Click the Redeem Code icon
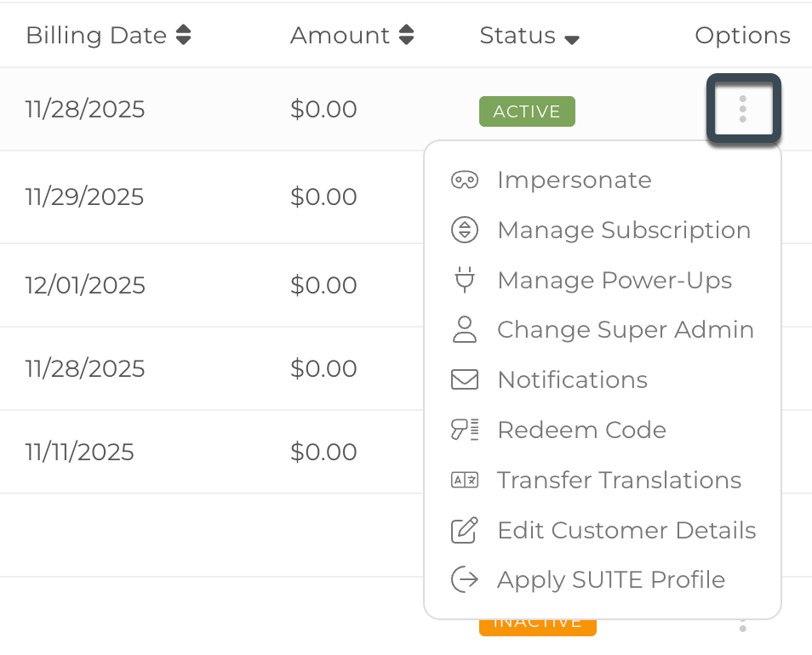Screen dimensions: 812x655 (x=465, y=430)
